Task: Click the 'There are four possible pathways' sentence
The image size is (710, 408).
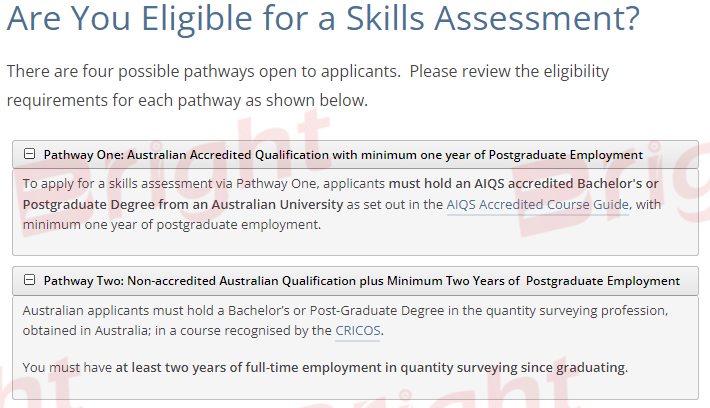Action: click(x=202, y=73)
